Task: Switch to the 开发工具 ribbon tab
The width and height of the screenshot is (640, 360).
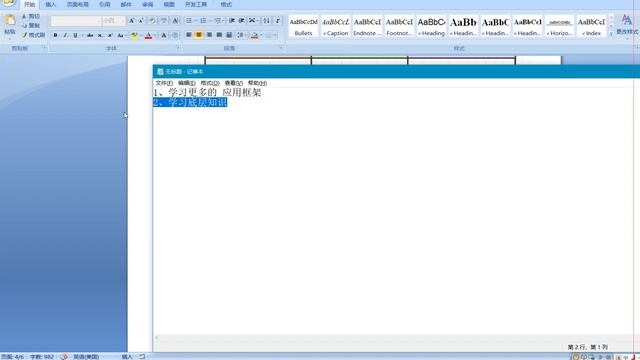Action: click(x=196, y=4)
